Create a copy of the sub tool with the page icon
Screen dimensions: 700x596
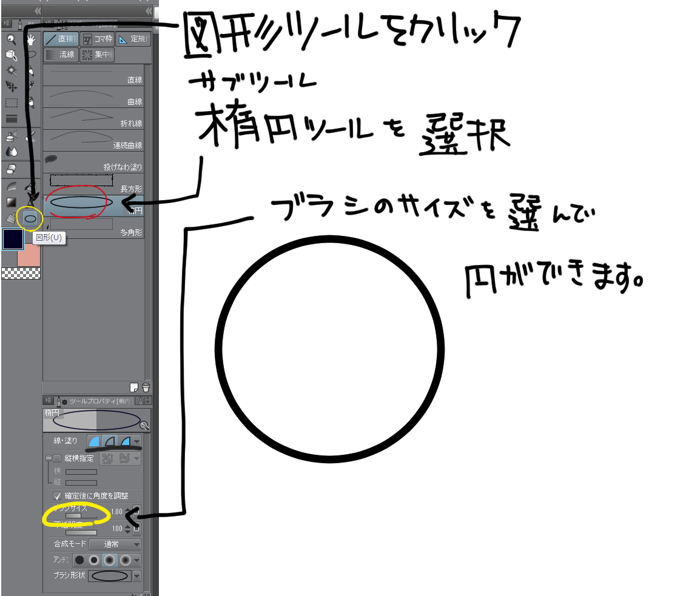coord(135,387)
